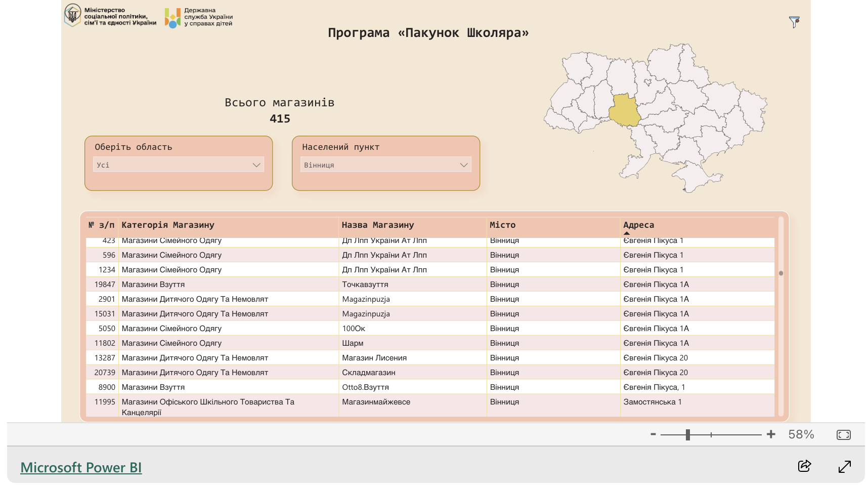Click the fit to page icon

pyautogui.click(x=843, y=435)
